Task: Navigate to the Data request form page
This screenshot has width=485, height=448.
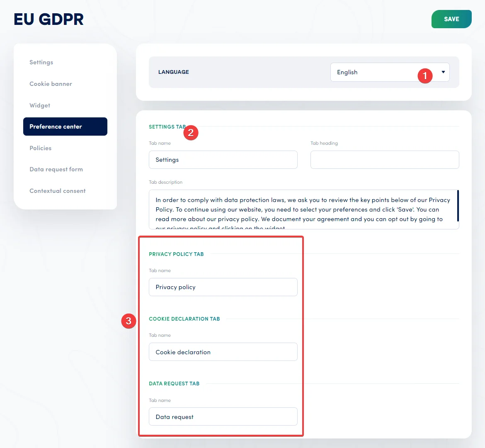Action: pos(56,169)
